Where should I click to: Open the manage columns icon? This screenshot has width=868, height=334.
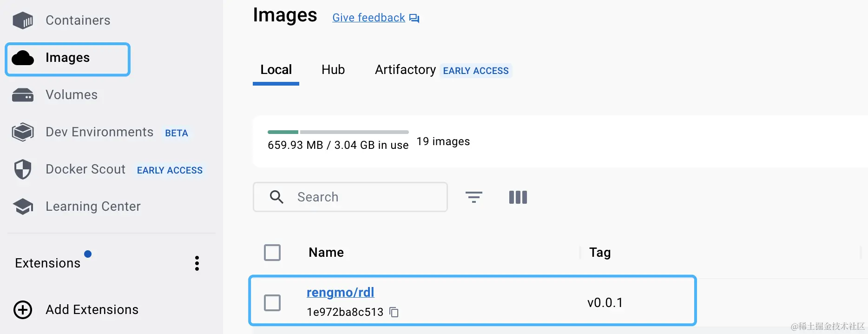518,197
